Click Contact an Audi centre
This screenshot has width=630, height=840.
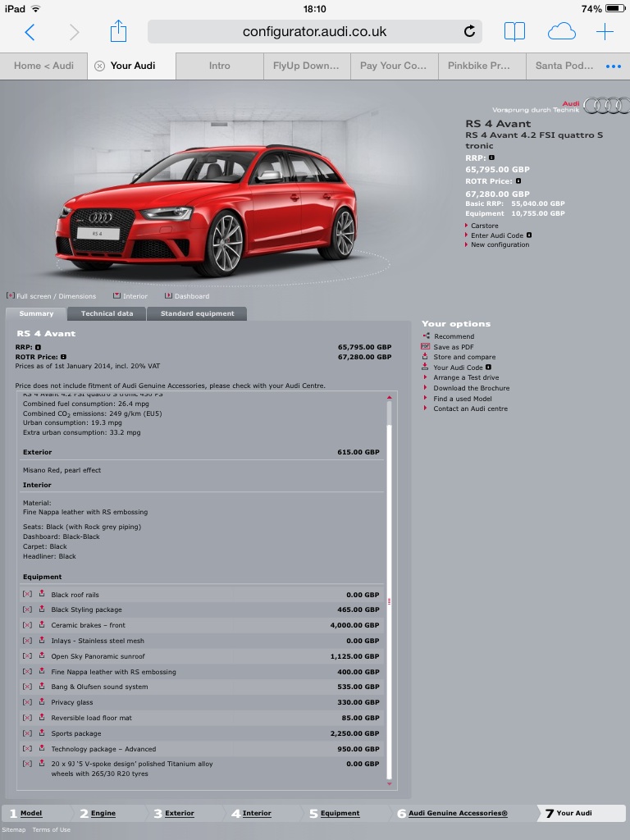click(470, 409)
